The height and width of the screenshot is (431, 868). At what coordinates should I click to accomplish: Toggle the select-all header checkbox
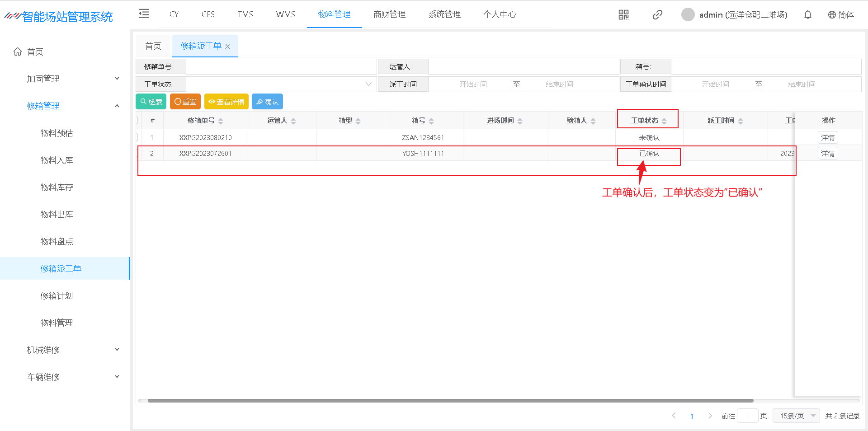coord(137,120)
